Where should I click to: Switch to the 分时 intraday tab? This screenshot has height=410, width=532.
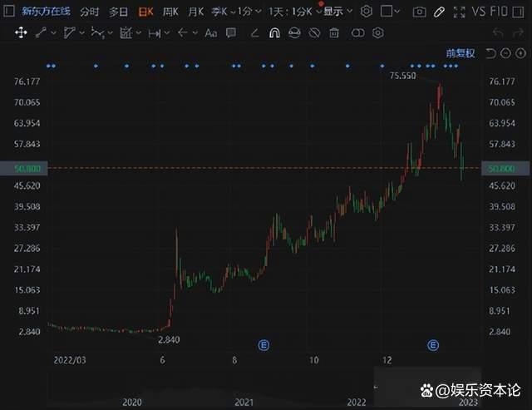click(x=89, y=12)
